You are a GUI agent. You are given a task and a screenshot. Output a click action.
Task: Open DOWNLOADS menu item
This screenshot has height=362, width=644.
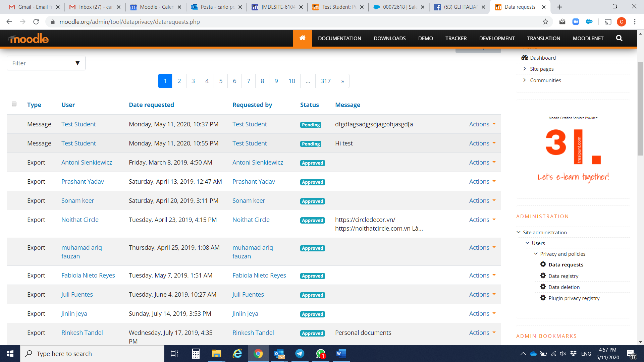(x=390, y=38)
